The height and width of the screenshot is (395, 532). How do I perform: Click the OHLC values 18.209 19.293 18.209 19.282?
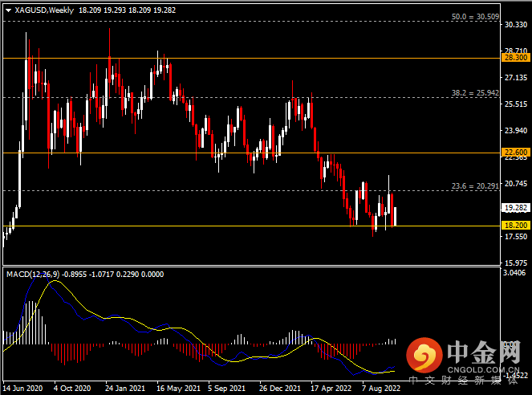point(128,10)
